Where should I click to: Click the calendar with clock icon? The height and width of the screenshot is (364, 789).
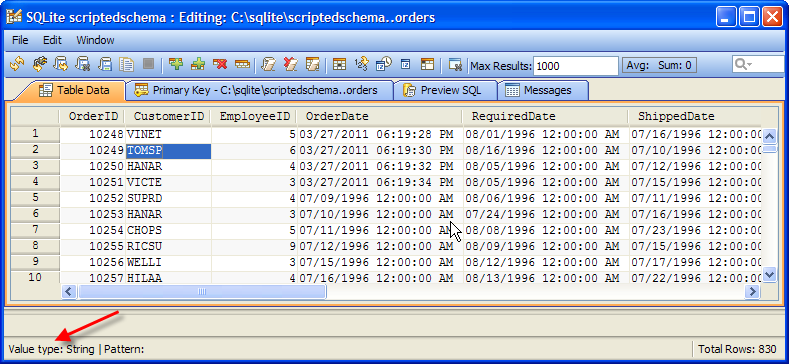384,64
